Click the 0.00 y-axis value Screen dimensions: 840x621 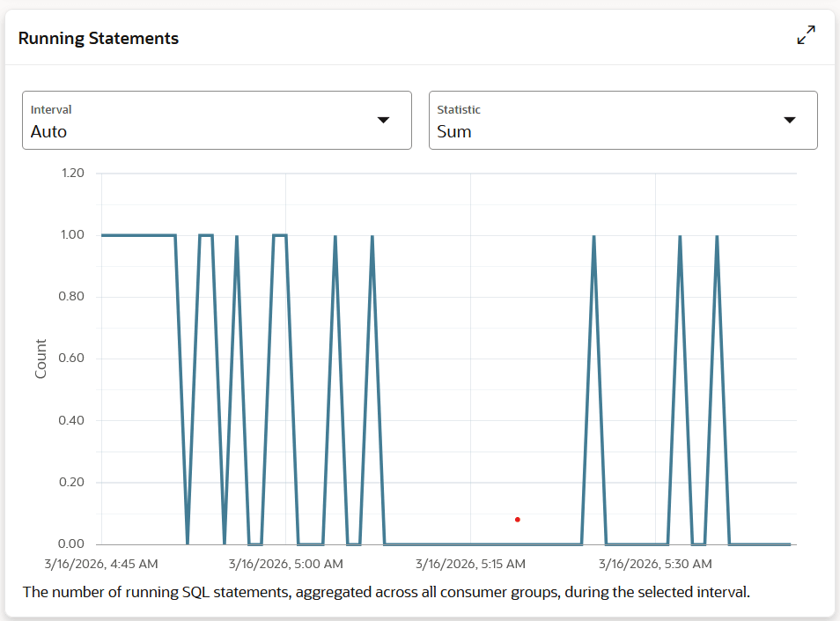click(71, 543)
